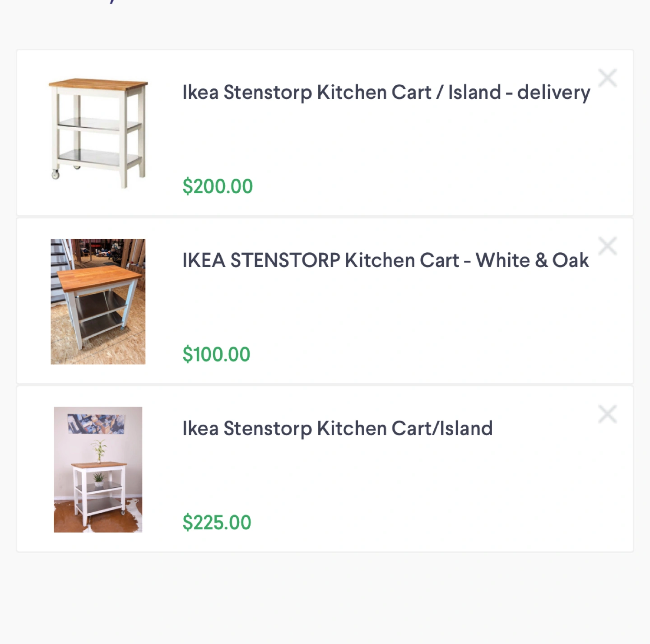This screenshot has height=644, width=650.
Task: Remove the Stenstorp delivery listing with X
Action: pos(608,78)
